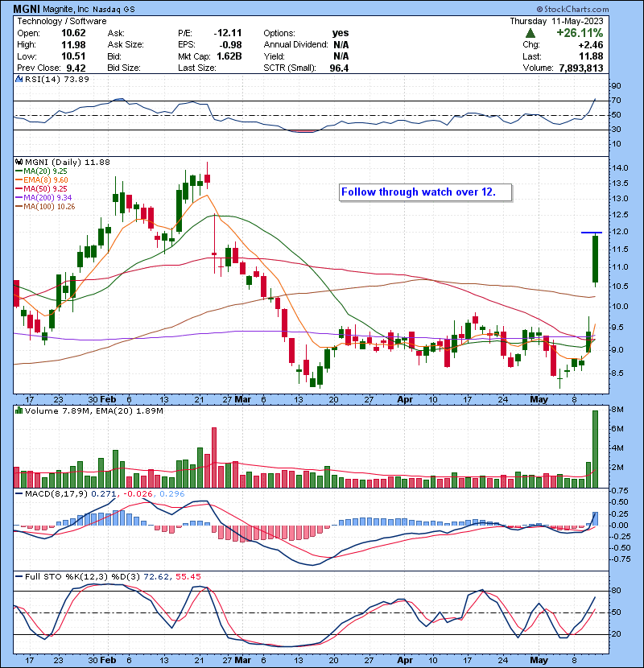Click the 14.0 price axis label

[620, 168]
